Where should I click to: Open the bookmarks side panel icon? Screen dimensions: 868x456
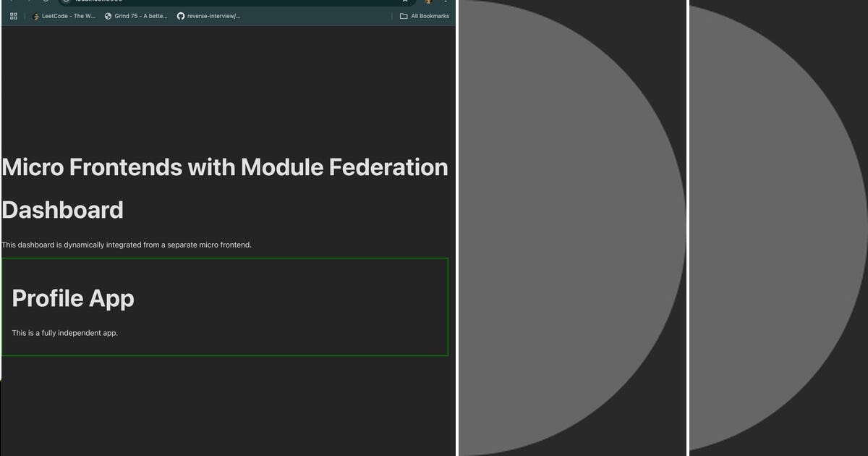click(13, 15)
